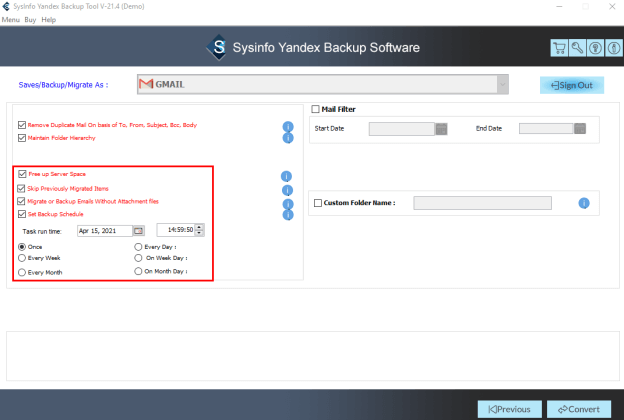
Task: Show info for Emails Without Attachment files
Action: (288, 204)
